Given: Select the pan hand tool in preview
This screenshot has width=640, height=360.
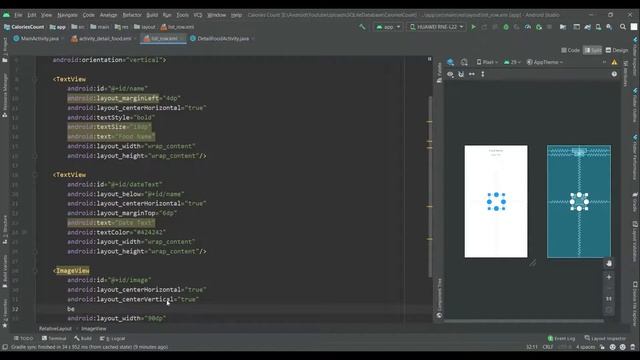Looking at the screenshot, I should pyautogui.click(x=609, y=264).
